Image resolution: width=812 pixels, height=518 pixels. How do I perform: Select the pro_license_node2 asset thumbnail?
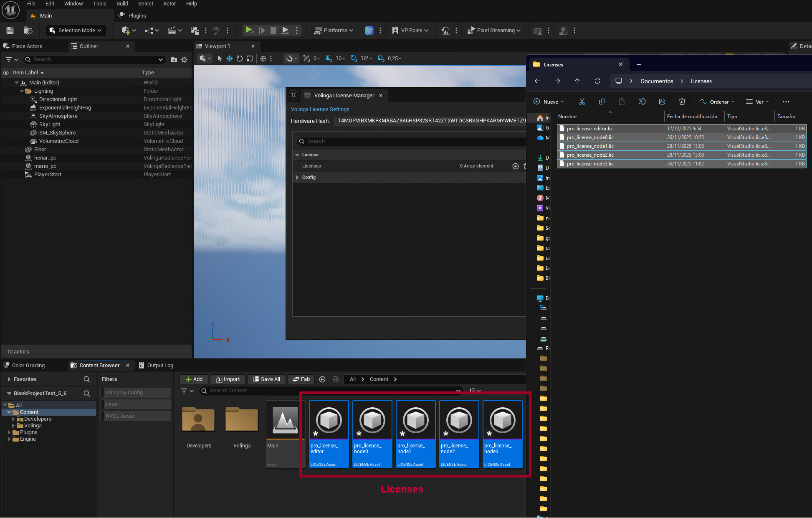(459, 434)
